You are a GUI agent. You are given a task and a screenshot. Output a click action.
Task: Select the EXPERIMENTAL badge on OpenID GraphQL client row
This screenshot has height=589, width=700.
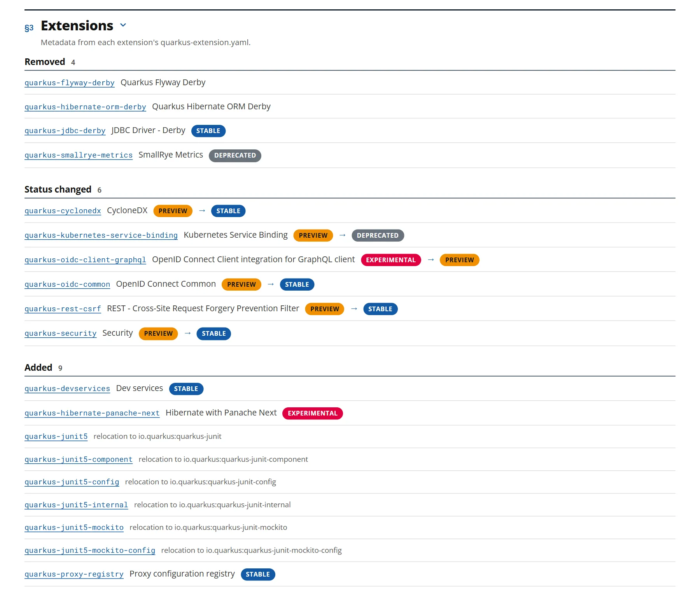[391, 260]
